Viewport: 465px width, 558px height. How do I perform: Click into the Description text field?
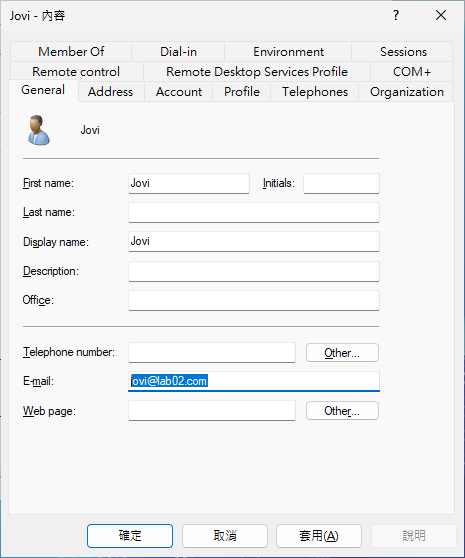tap(254, 272)
